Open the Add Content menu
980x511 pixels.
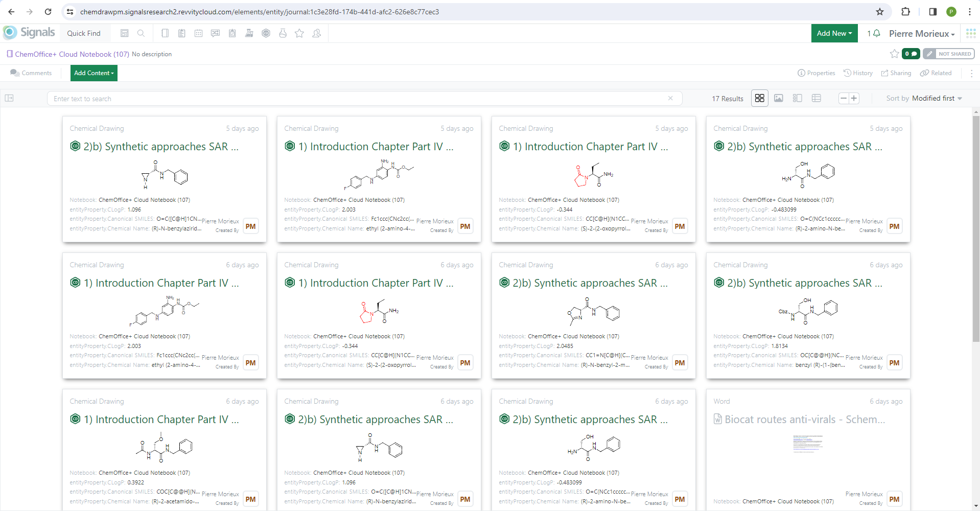[x=94, y=73]
